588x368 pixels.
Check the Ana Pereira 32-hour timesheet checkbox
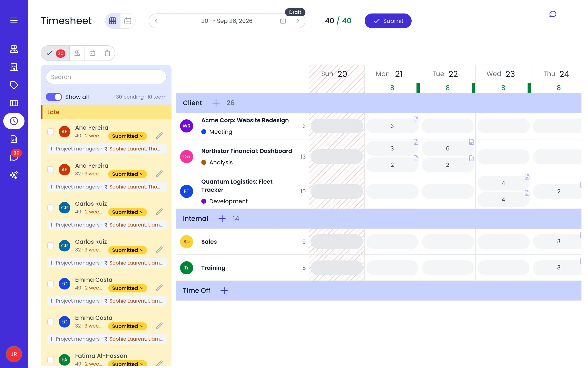tap(51, 170)
